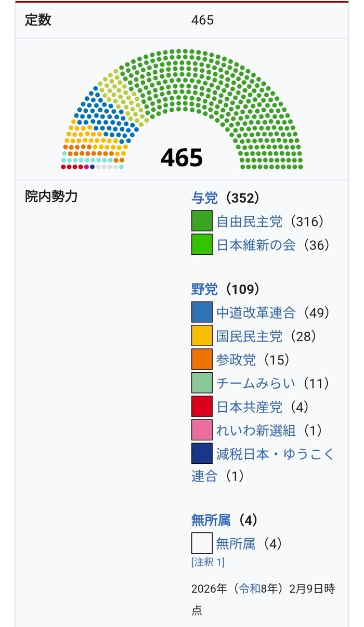
Task: Open the 中道改革連合 link
Action: click(256, 312)
